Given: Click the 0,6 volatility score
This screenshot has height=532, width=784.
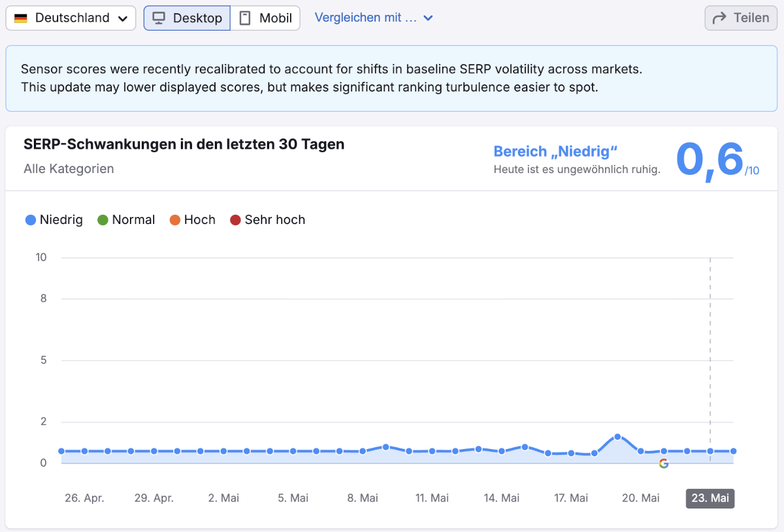Looking at the screenshot, I should [710, 161].
